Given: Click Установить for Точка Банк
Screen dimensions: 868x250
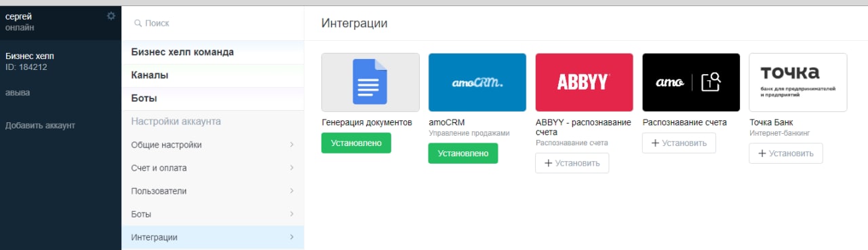Looking at the screenshot, I should [786, 153].
